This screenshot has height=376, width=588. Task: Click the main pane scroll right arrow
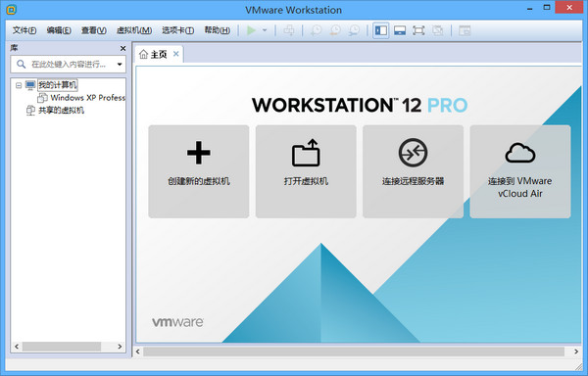click(576, 352)
